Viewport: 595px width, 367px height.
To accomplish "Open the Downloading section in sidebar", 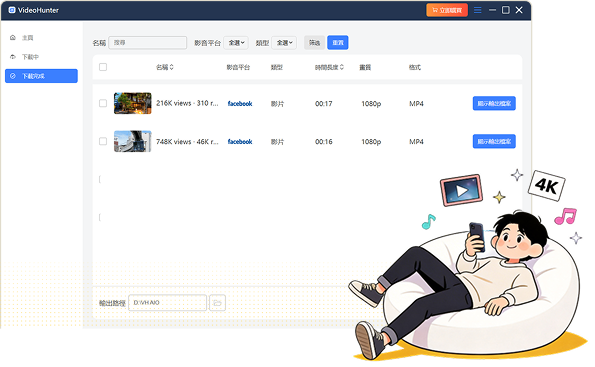I will point(41,57).
